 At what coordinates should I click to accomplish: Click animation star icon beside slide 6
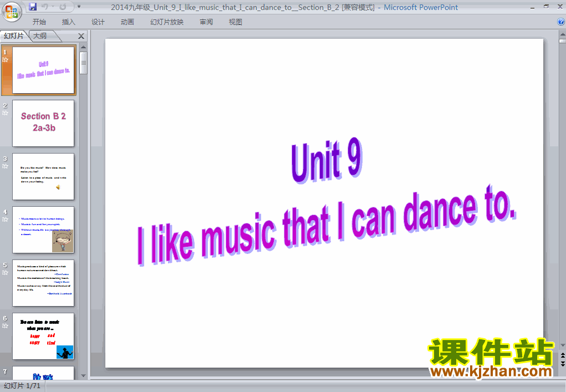(x=5, y=326)
